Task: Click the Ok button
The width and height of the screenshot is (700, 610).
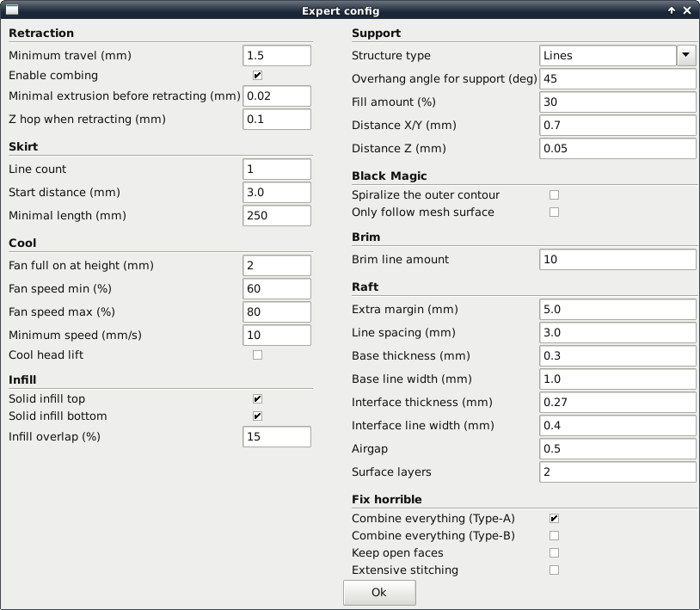Action: 379,593
